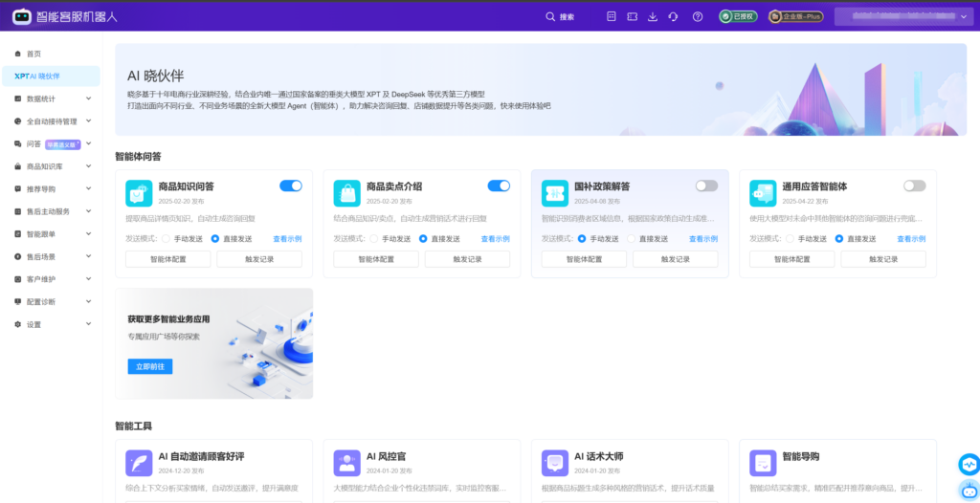Expand the 问答 chevron
The width and height of the screenshot is (980, 503).
(x=88, y=143)
